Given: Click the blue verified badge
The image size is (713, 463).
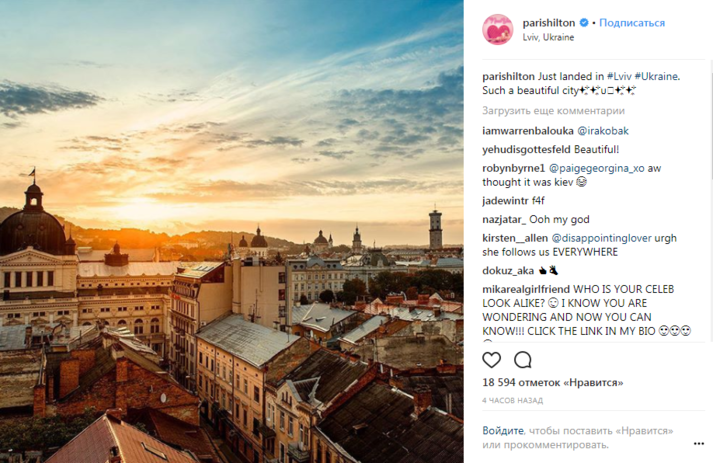Looking at the screenshot, I should [584, 22].
